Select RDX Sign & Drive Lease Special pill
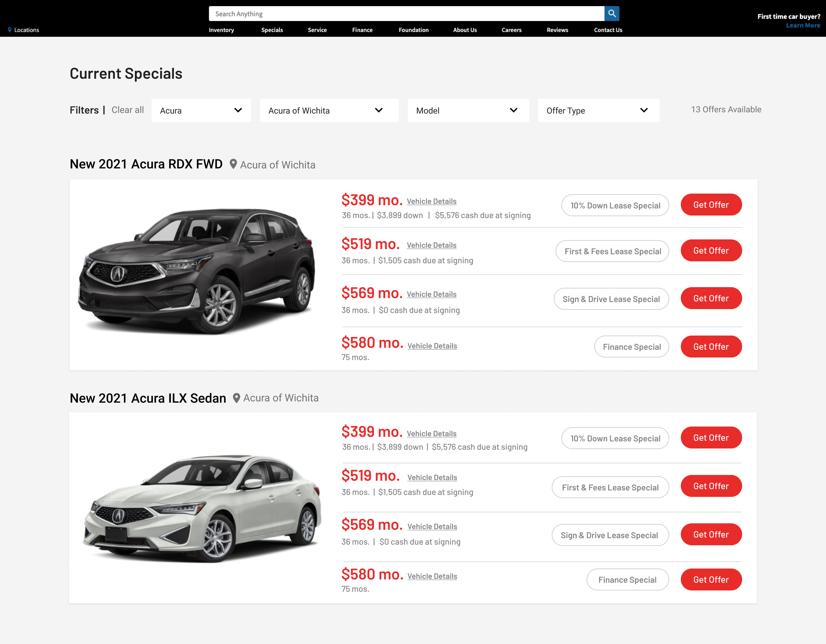This screenshot has height=644, width=826. point(611,299)
